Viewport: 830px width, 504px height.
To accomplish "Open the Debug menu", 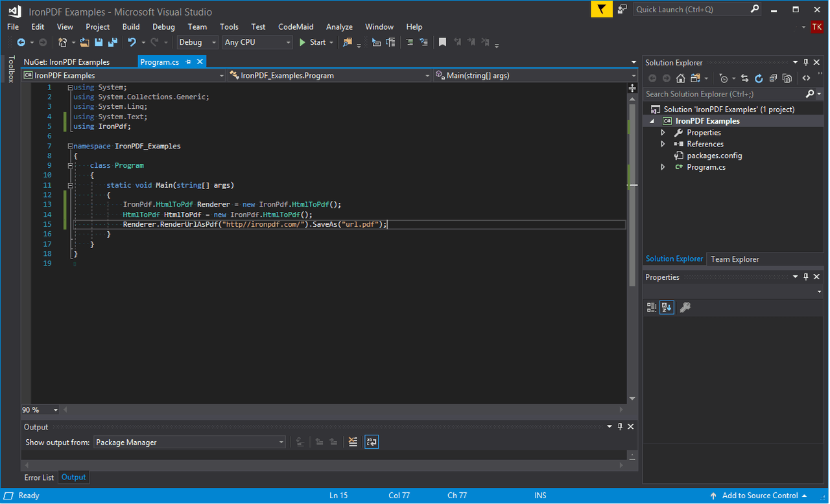I will (x=163, y=27).
